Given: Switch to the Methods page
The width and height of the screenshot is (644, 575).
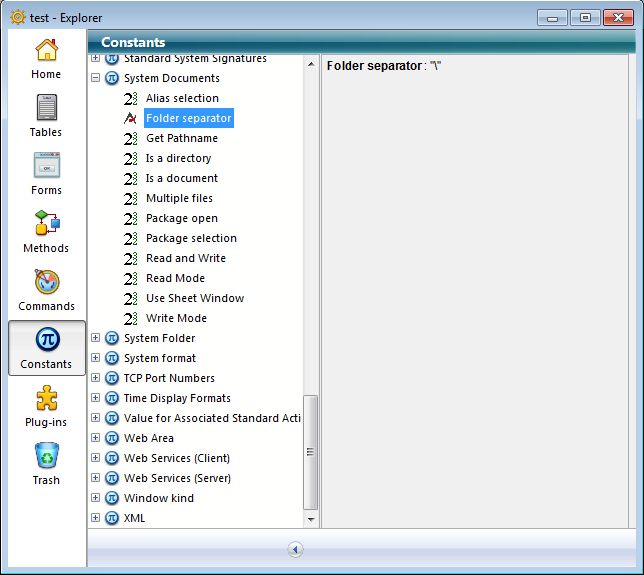Looking at the screenshot, I should click(46, 231).
